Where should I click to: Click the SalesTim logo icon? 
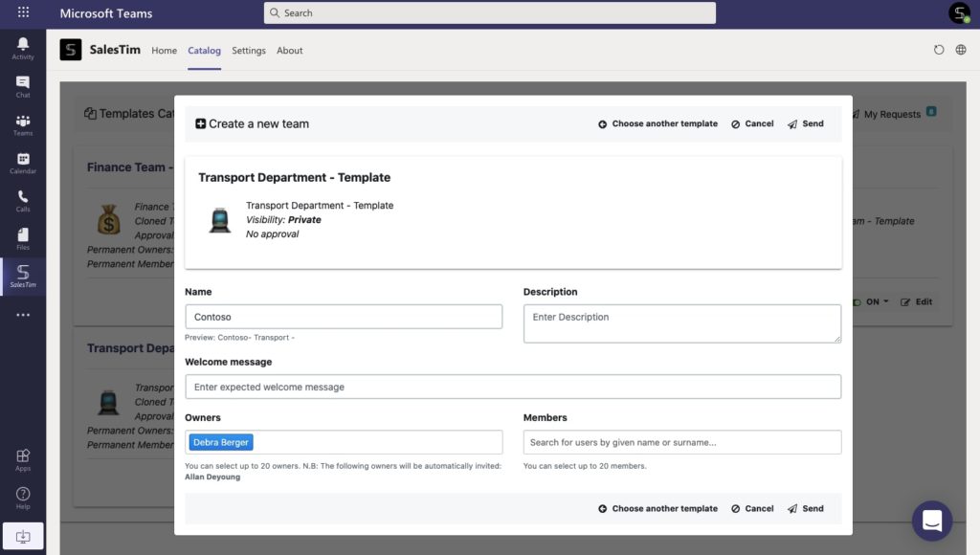click(71, 50)
